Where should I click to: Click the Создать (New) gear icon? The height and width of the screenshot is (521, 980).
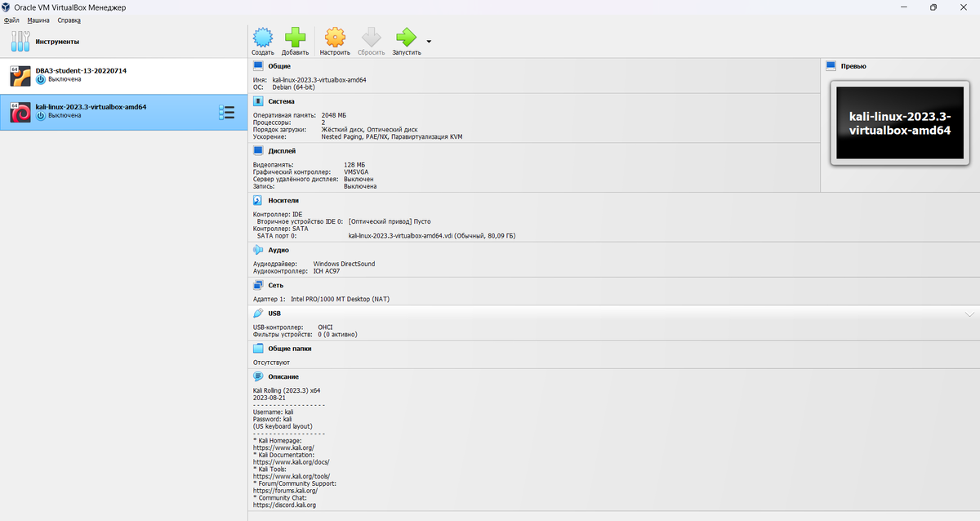click(262, 37)
